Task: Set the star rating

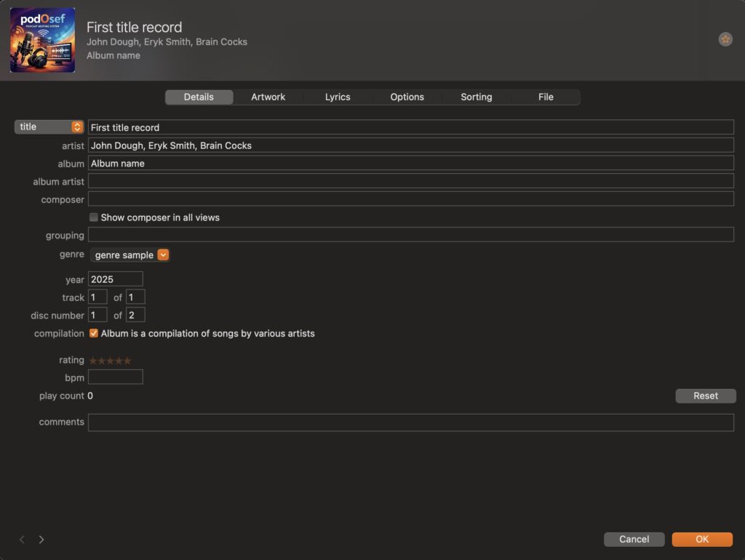Action: tap(110, 361)
